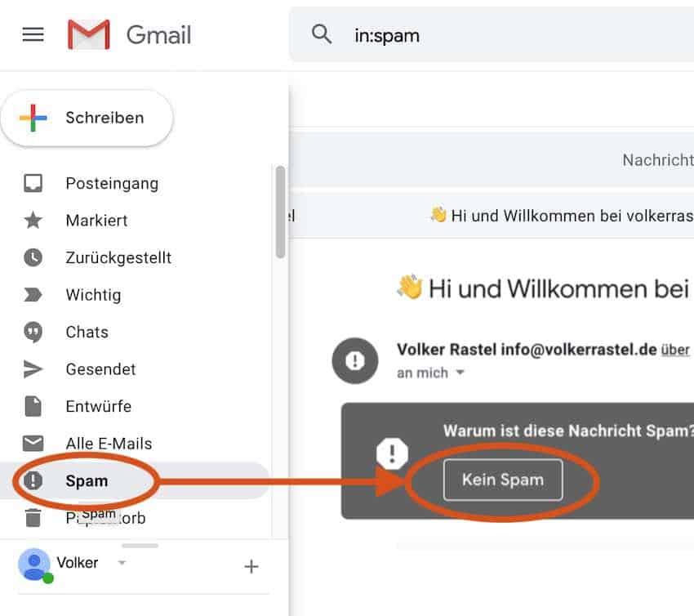Expand the dropdown arrow next to Volker

click(x=122, y=563)
